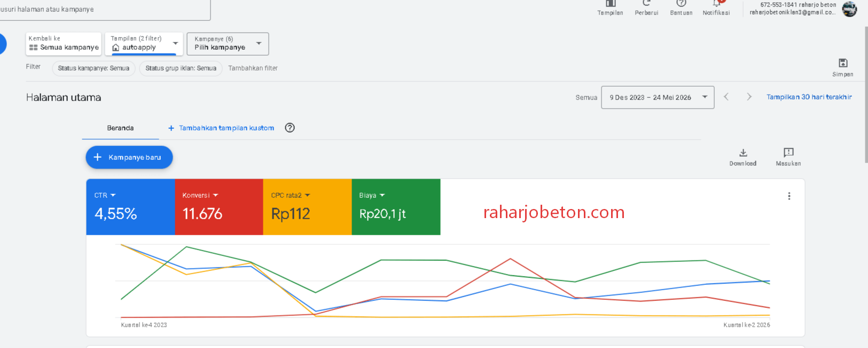Click the search halaman atau kampanye field
868x348 pixels.
pos(104,10)
